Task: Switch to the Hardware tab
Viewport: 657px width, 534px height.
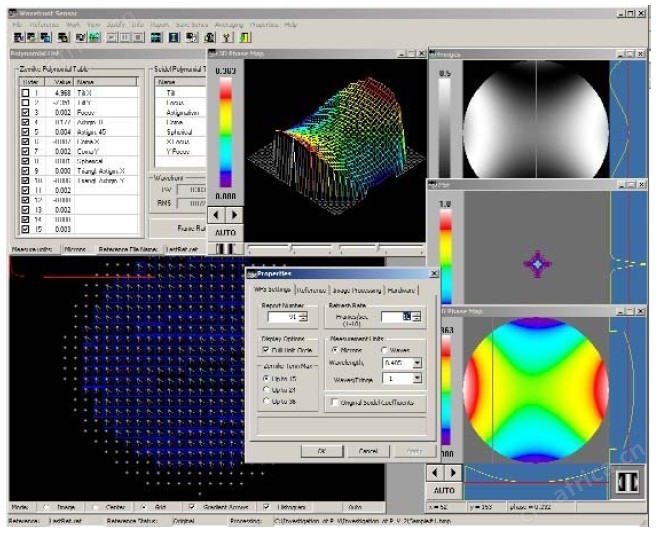Action: coord(401,290)
